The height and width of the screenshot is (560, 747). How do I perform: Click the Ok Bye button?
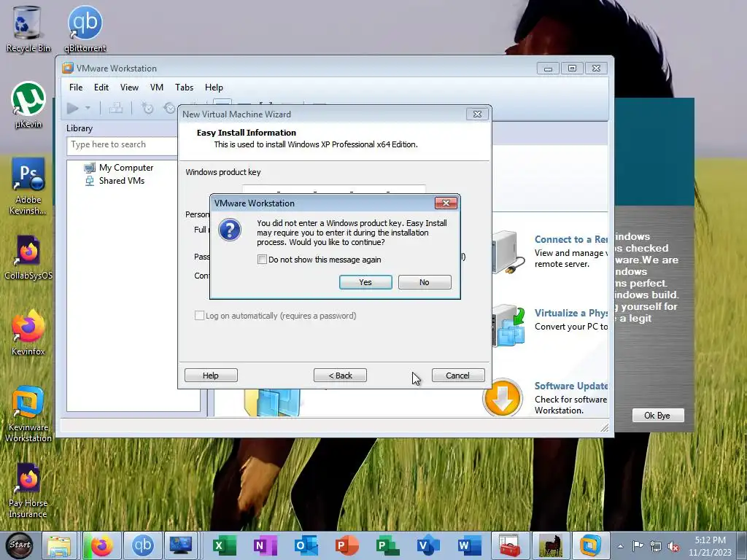[x=658, y=415]
